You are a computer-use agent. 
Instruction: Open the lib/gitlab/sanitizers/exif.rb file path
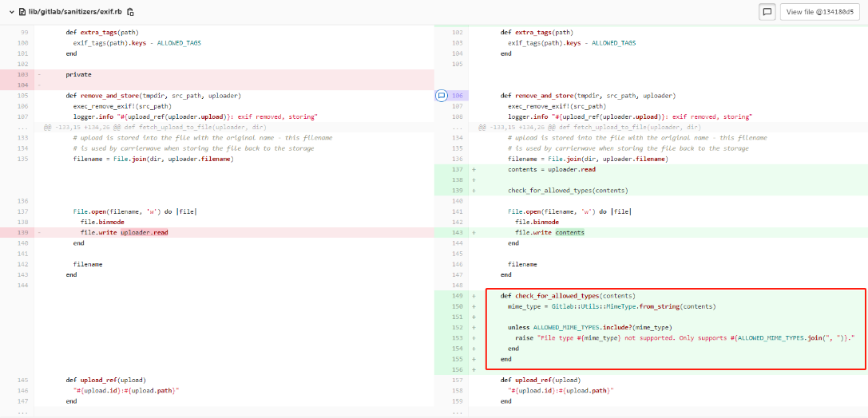click(75, 12)
